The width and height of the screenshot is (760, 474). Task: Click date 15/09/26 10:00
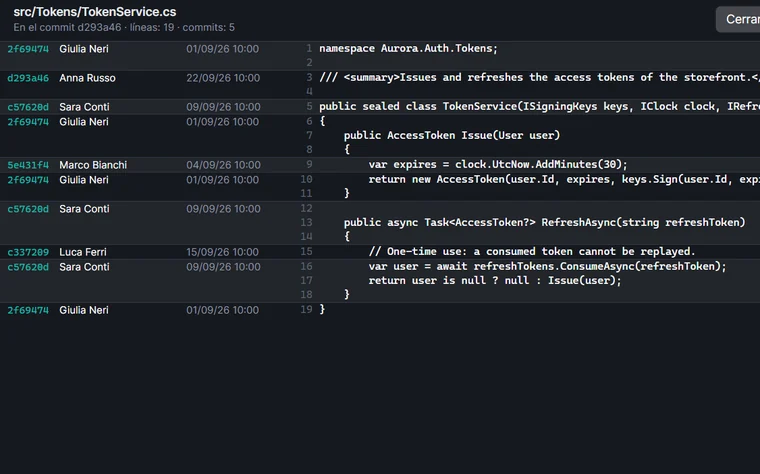[222, 253]
